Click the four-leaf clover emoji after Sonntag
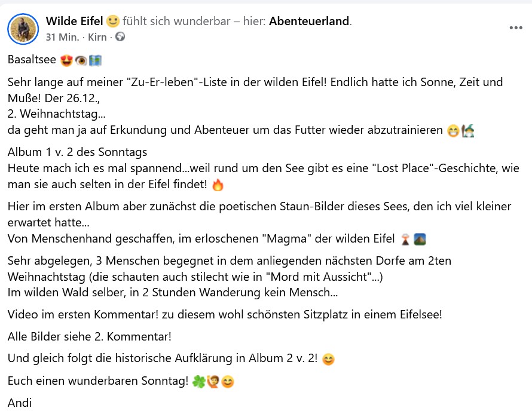Image resolution: width=532 pixels, height=414 pixels. coord(198,381)
